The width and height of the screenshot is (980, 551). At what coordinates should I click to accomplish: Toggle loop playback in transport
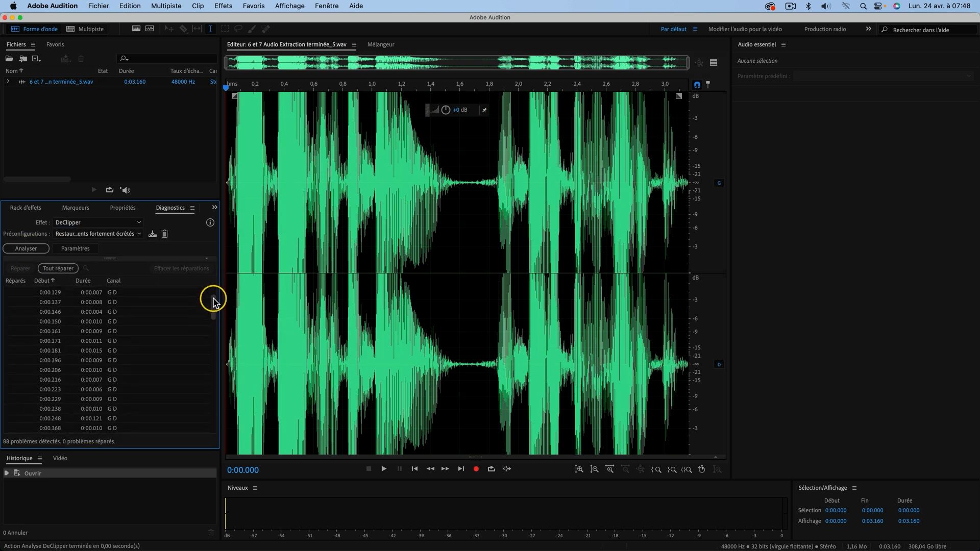click(492, 469)
